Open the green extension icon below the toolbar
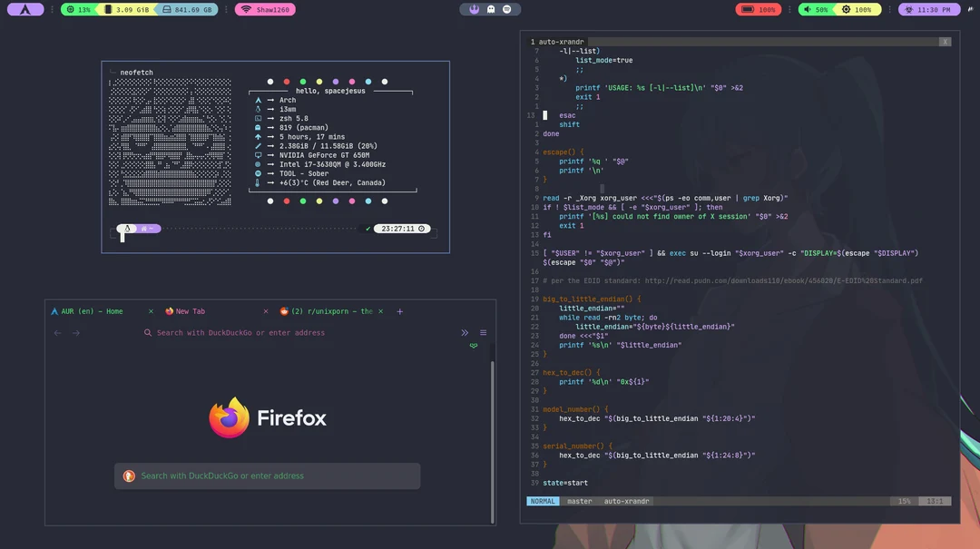This screenshot has height=549, width=980. coord(473,347)
